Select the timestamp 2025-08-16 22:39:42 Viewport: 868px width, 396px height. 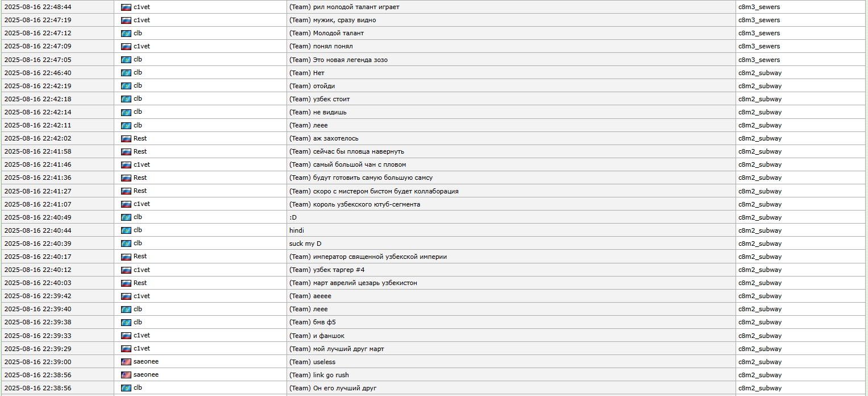38,296
